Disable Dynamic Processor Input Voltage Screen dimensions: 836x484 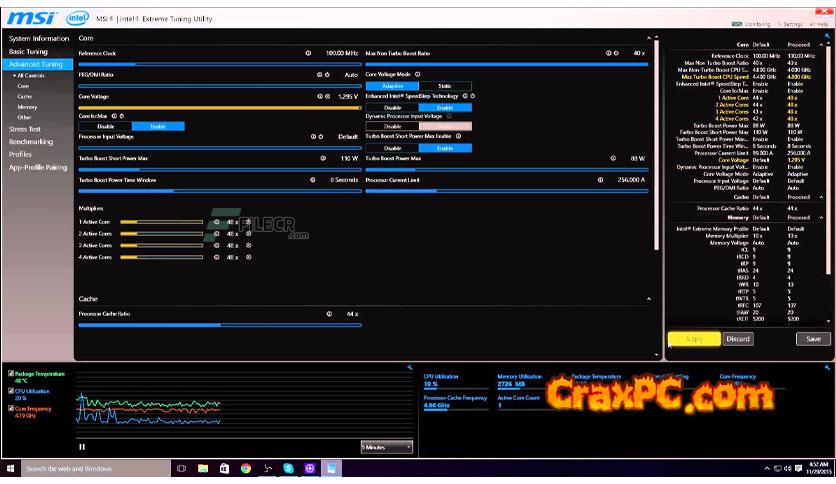tap(392, 126)
